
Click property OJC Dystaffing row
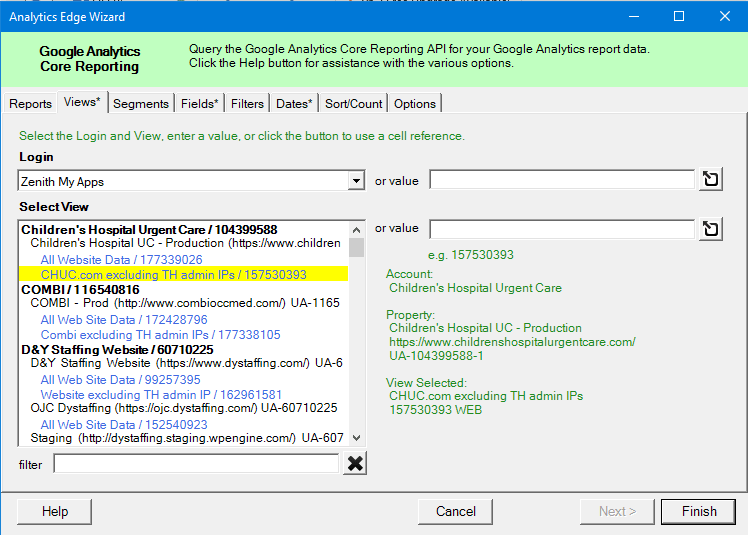184,409
